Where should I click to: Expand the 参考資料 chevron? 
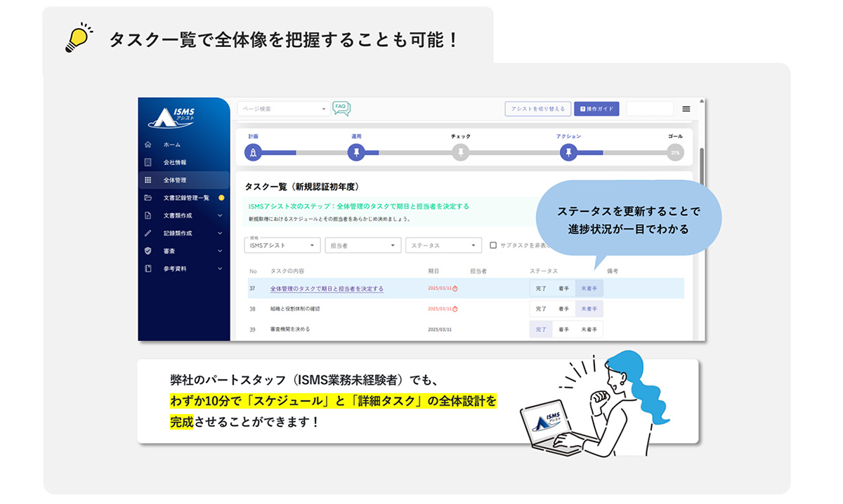tap(220, 269)
